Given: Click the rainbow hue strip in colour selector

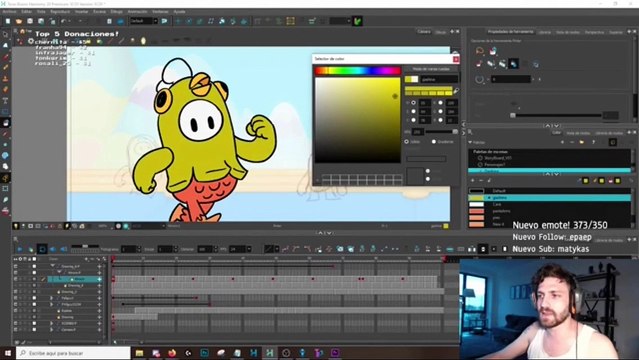Looking at the screenshot, I should tap(357, 71).
